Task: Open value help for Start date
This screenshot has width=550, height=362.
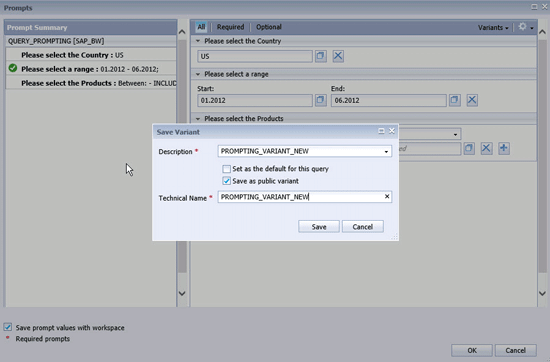Action: [321, 100]
